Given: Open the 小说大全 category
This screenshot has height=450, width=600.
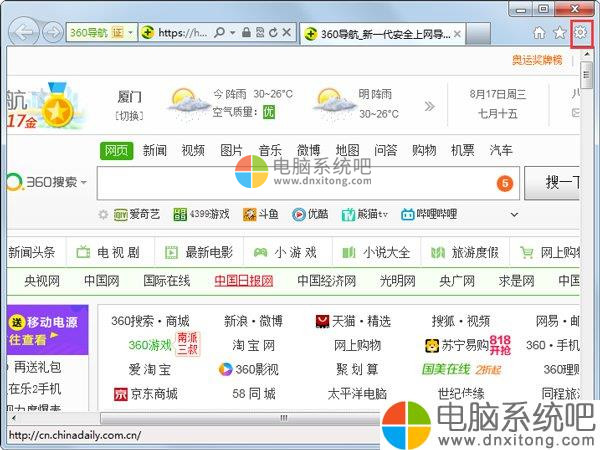Looking at the screenshot, I should pyautogui.click(x=376, y=252).
